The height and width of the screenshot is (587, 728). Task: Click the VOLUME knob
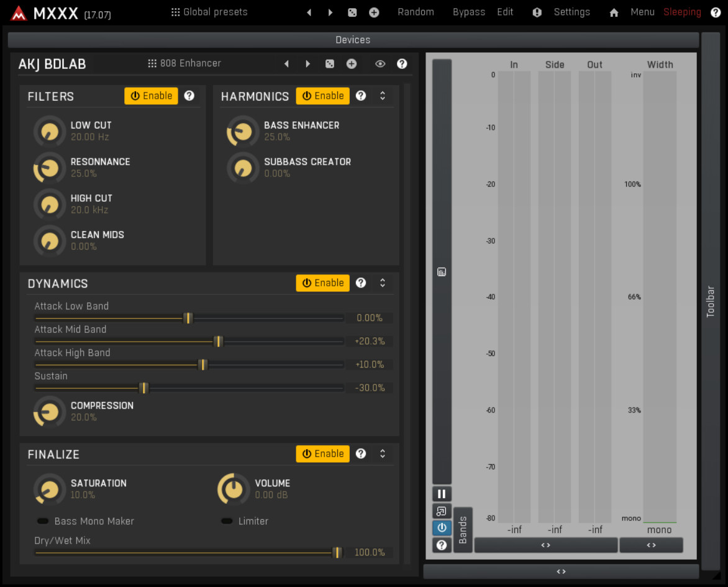click(x=234, y=489)
